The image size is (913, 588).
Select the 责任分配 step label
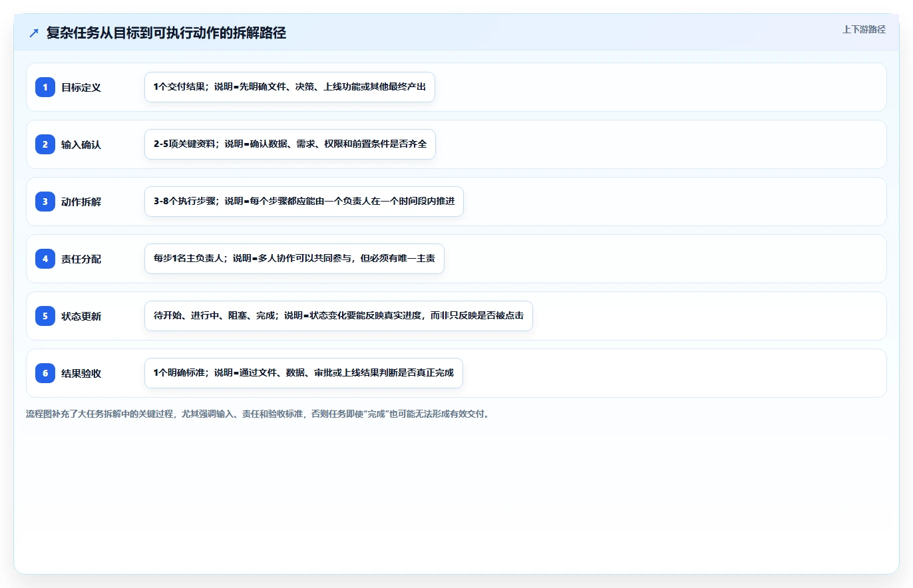[81, 259]
